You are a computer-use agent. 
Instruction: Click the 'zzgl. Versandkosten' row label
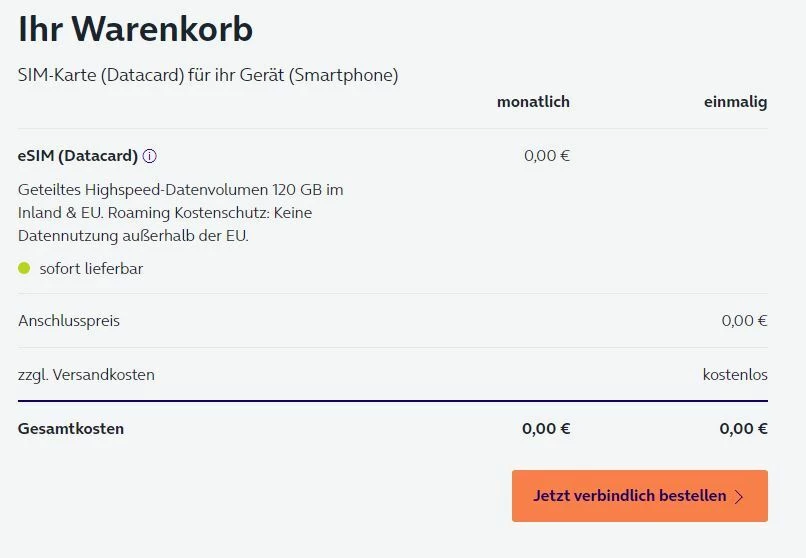[x=86, y=375]
